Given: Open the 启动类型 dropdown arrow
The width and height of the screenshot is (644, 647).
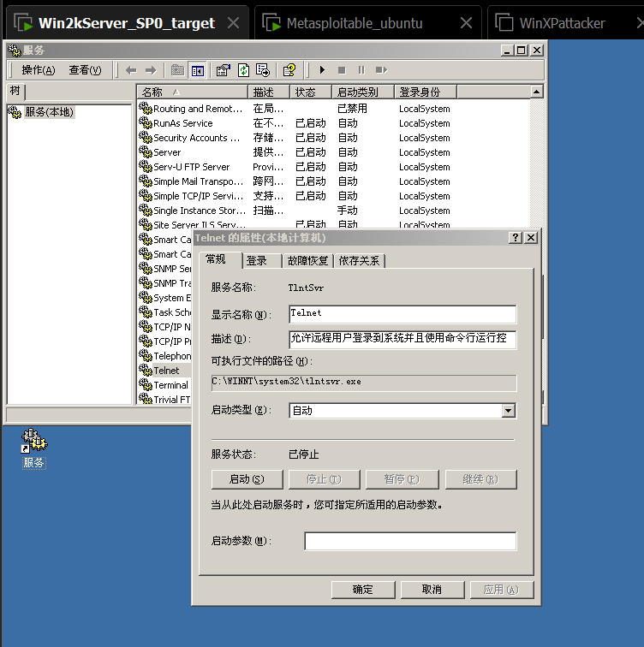Looking at the screenshot, I should [x=508, y=411].
